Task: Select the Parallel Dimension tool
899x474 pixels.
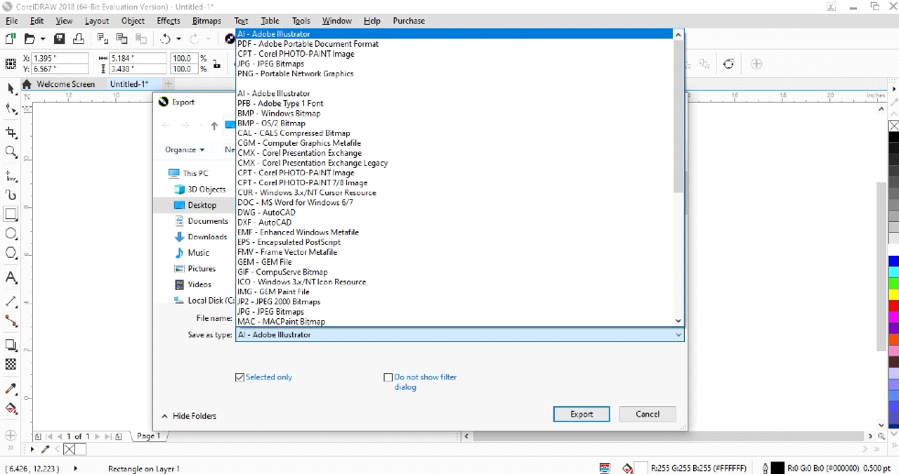Action: [11, 301]
